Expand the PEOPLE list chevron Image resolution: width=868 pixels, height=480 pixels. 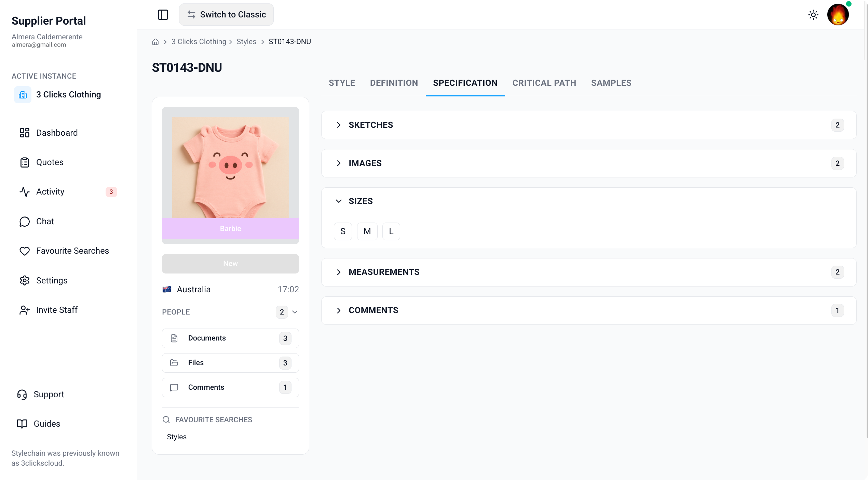coord(295,312)
